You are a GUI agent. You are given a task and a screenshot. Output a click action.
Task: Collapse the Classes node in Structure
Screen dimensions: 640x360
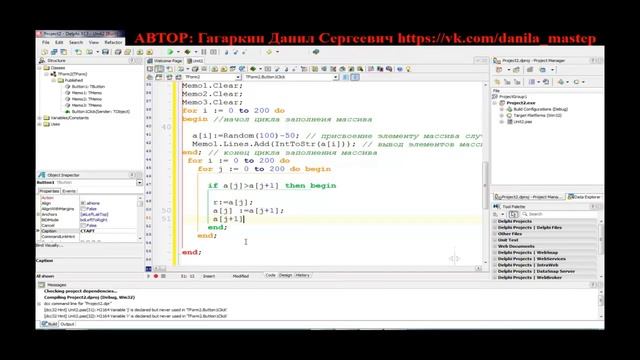[40, 68]
